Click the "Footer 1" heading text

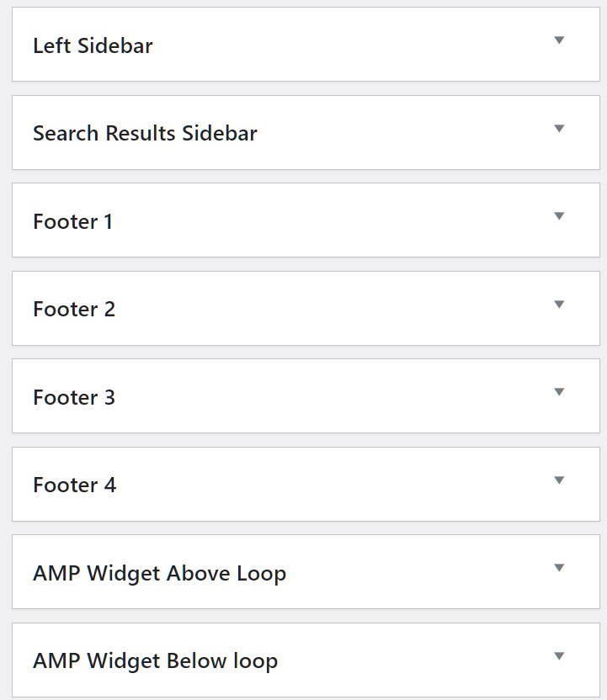72,221
